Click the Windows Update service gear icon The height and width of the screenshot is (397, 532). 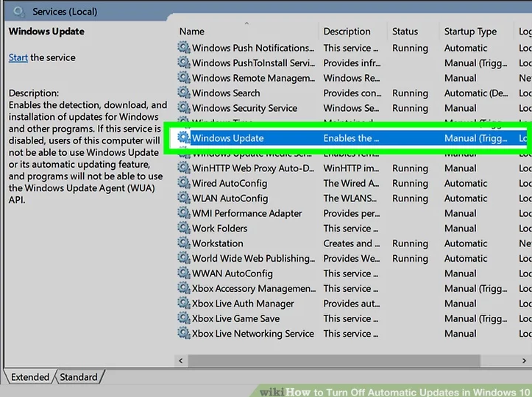183,138
